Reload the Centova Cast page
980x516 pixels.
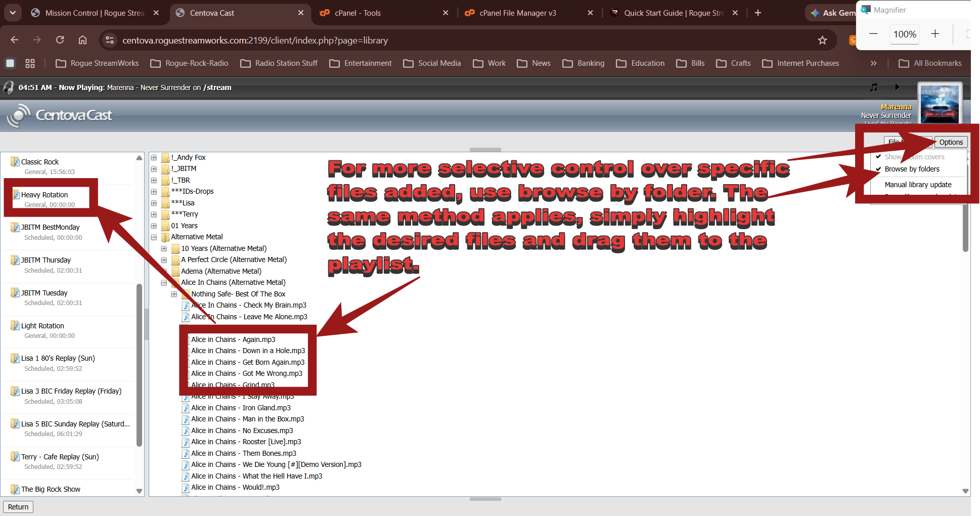coord(60,40)
